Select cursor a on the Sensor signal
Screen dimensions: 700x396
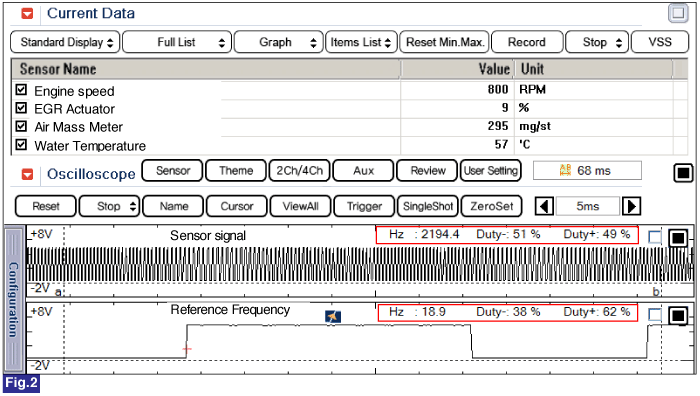tap(58, 292)
